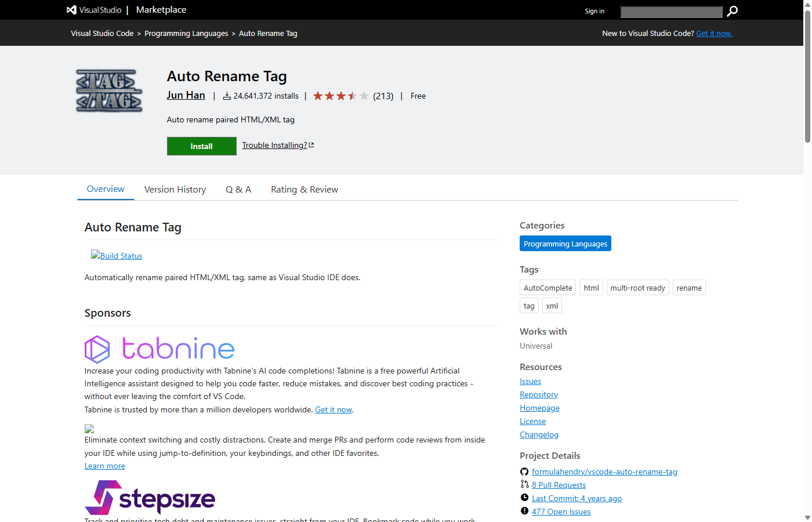The width and height of the screenshot is (812, 522).
Task: Click the marketplace search field
Action: [672, 12]
